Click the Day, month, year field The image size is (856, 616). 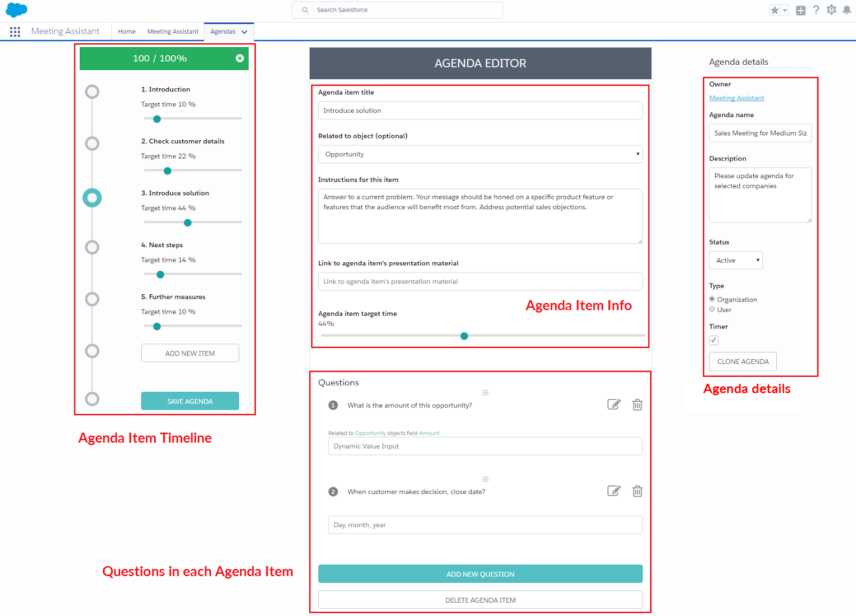point(485,525)
